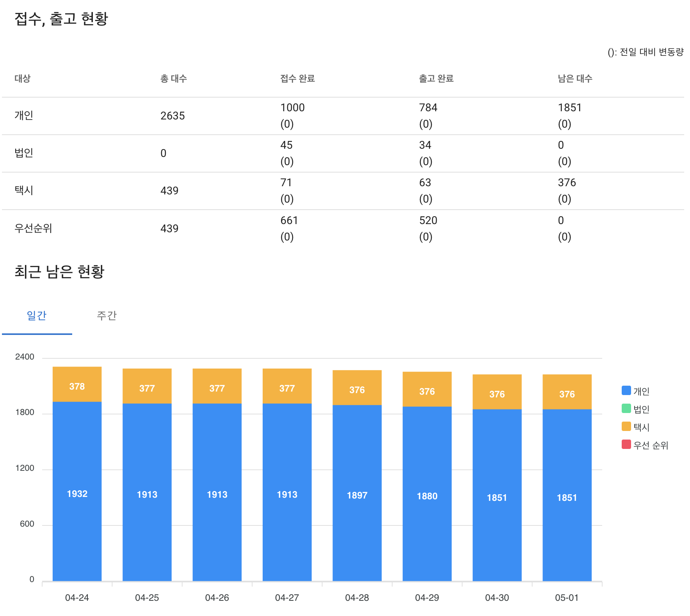Screen dimensions: 690x616
Task: Select the blue segment of the 04-24 bar
Action: (x=77, y=493)
